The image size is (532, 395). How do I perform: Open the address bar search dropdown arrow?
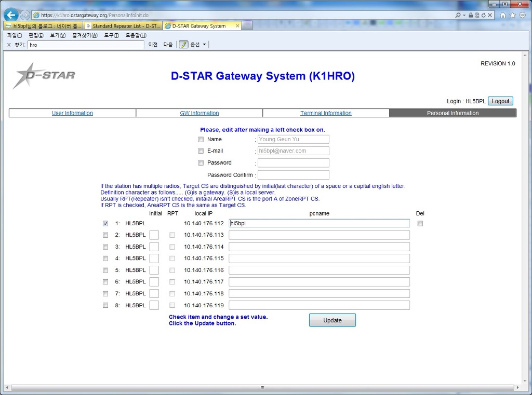click(464, 15)
